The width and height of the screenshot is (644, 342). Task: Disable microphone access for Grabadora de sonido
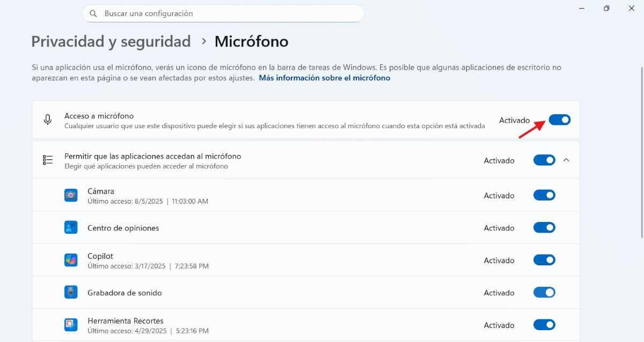pyautogui.click(x=544, y=292)
